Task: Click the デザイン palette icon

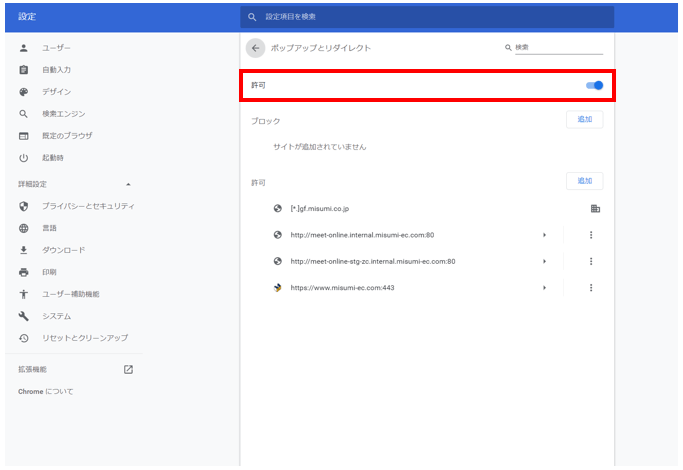Action: (24, 92)
